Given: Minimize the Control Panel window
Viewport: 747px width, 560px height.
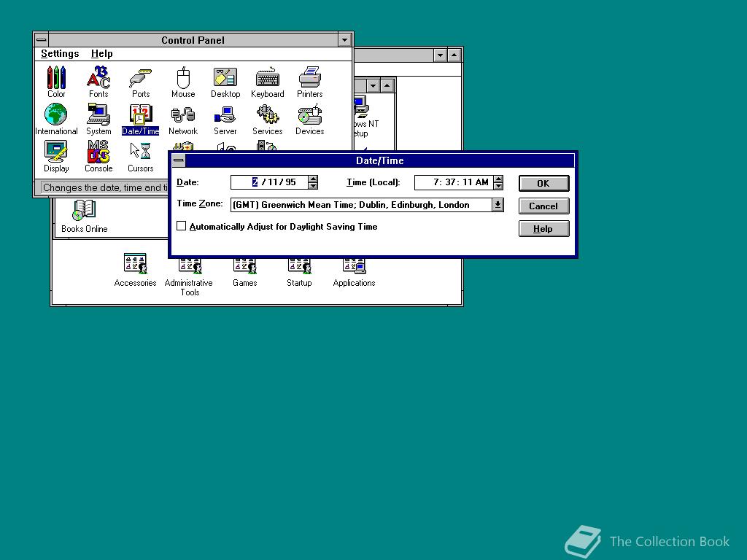Looking at the screenshot, I should tap(345, 40).
